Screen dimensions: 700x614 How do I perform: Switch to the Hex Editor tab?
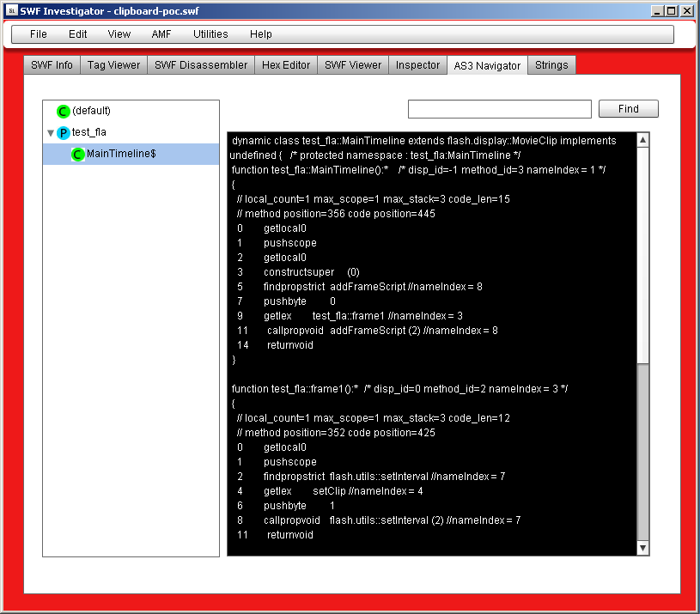[286, 65]
